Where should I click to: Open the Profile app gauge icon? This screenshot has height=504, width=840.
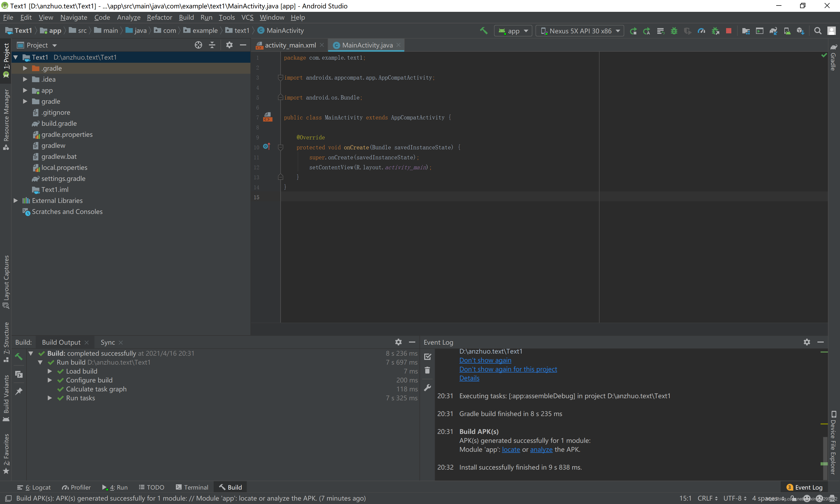click(701, 31)
